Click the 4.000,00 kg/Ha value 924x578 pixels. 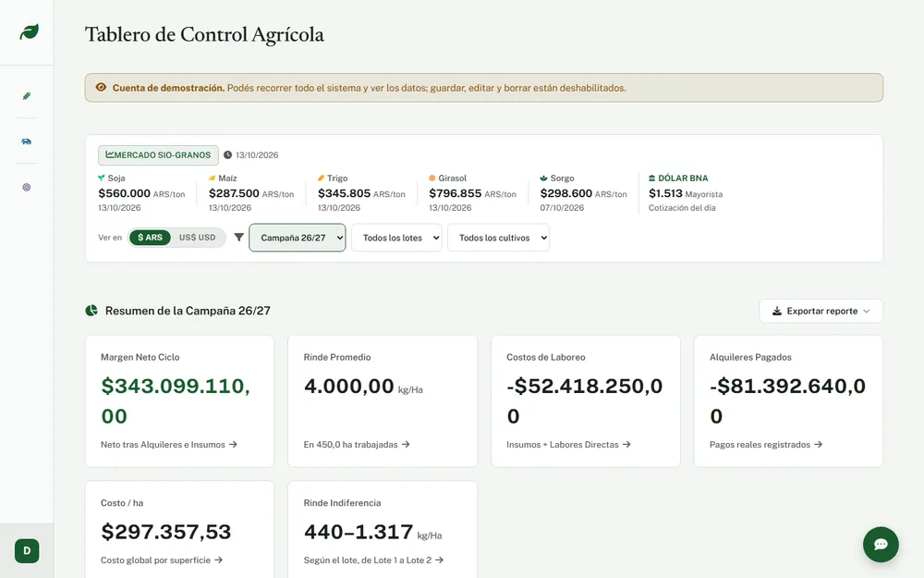[363, 386]
